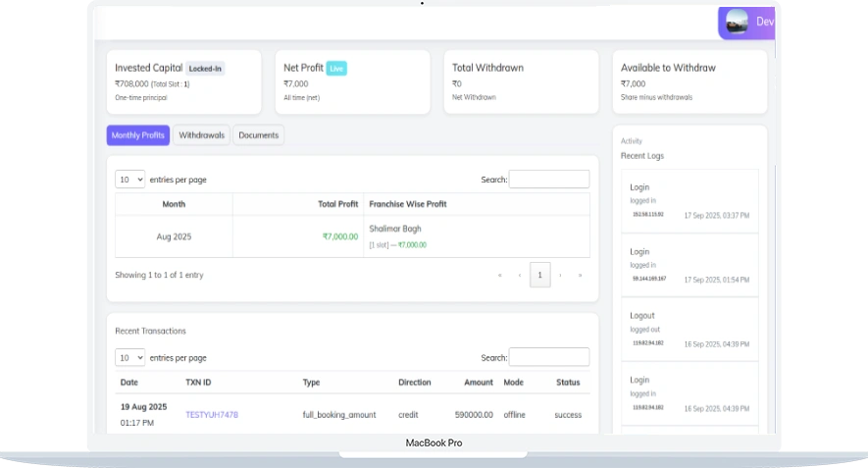Open Recent Transactions entries per page dropdown
The image size is (868, 468).
[x=130, y=358]
